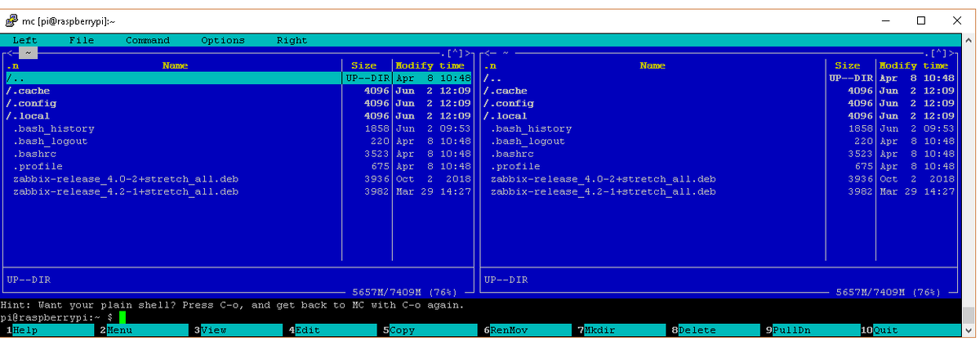Sort right panel by Name header
The height and width of the screenshot is (341, 980).
coord(653,65)
